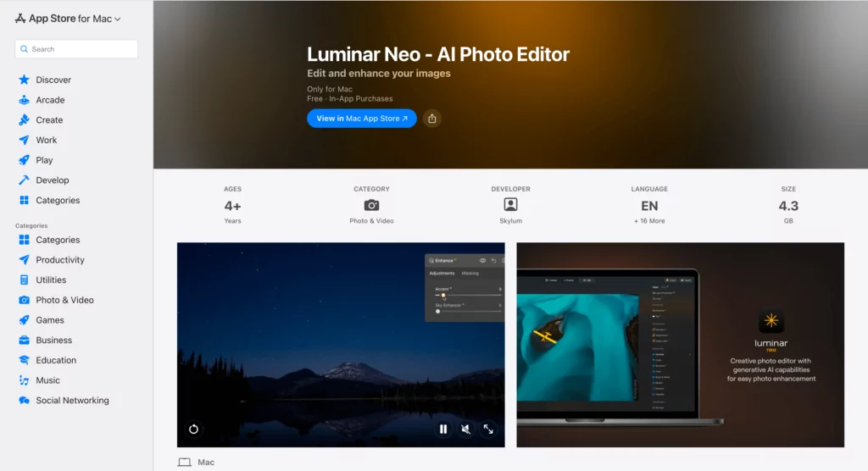Click the Develop hammer icon
The height and width of the screenshot is (471, 868).
pos(24,180)
